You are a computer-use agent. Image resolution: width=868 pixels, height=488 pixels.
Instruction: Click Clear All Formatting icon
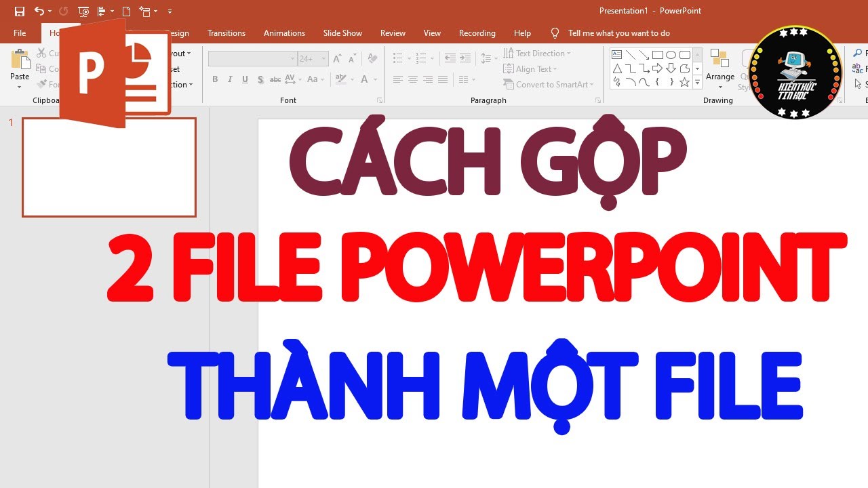pos(372,59)
